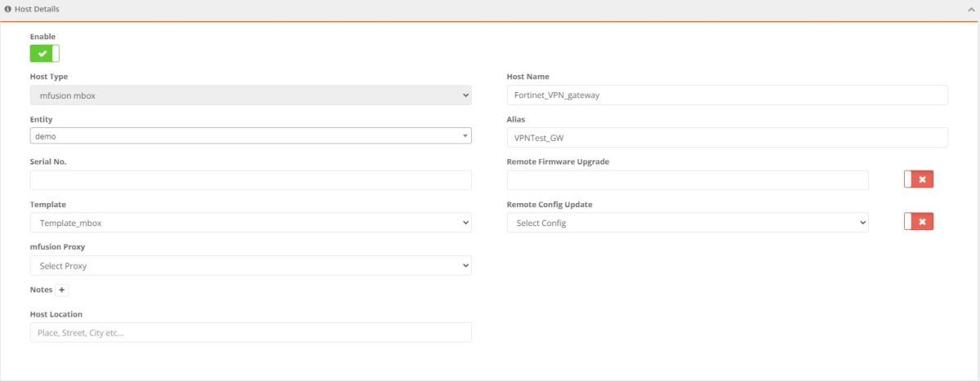
Task: Open the mfusion Proxy Select Proxy dropdown
Action: pos(251,265)
